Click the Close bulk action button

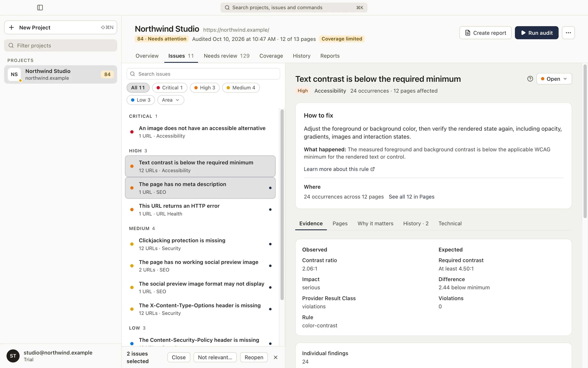179,357
